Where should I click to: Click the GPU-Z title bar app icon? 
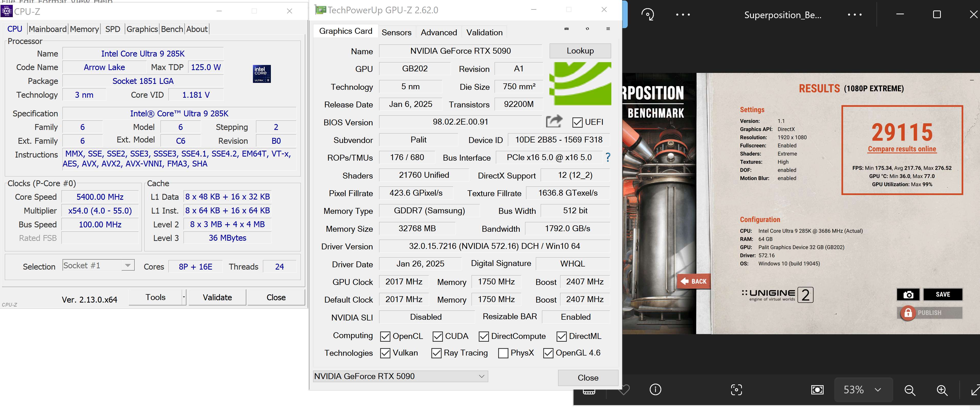click(320, 10)
